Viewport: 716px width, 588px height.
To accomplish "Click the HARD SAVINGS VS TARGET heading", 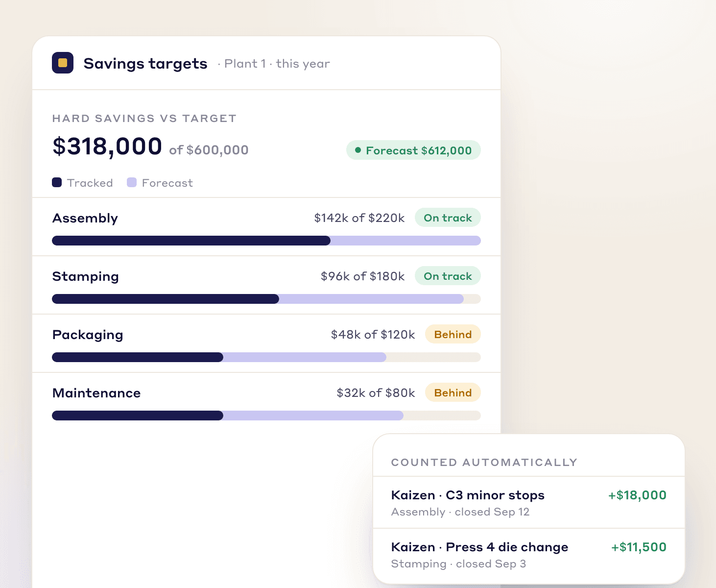I will point(144,118).
